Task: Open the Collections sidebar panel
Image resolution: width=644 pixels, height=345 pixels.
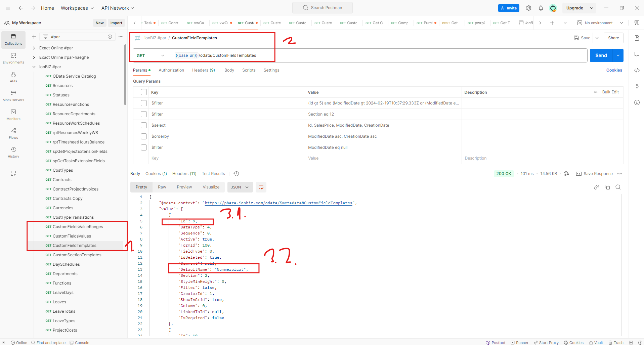Action: pyautogui.click(x=13, y=40)
